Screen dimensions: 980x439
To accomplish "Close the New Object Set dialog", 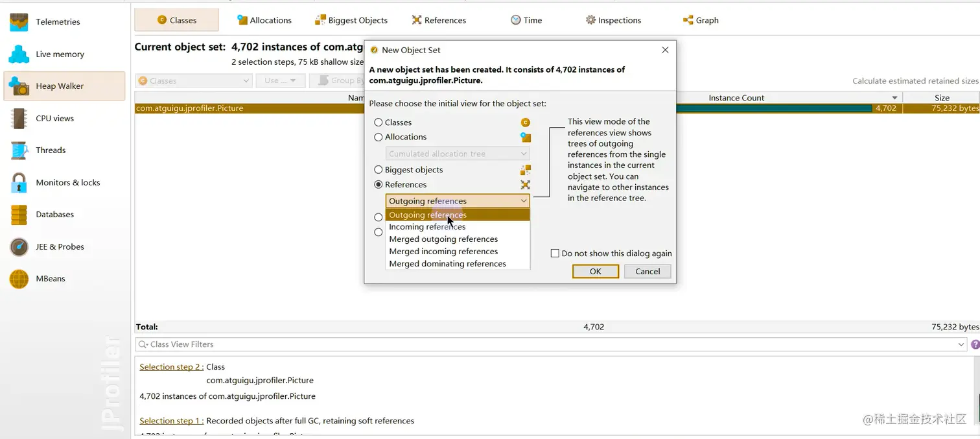I will pyautogui.click(x=665, y=50).
